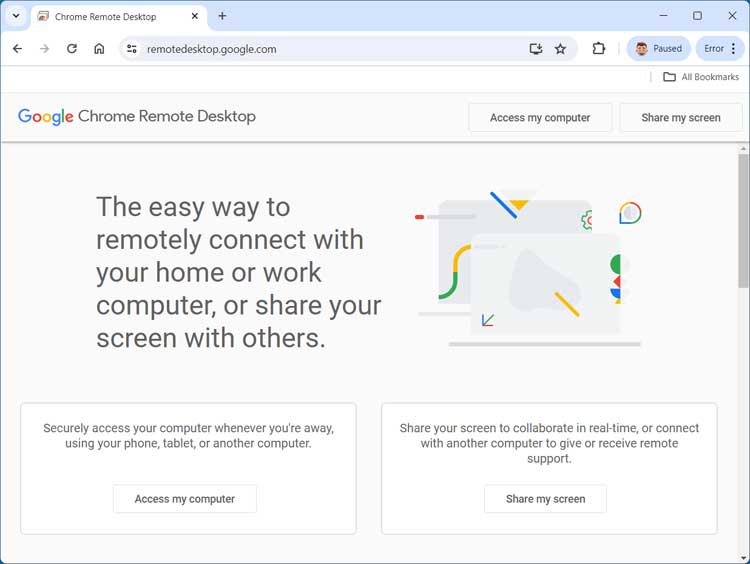Minimize the Chrome window
This screenshot has width=750, height=564.
(x=663, y=16)
